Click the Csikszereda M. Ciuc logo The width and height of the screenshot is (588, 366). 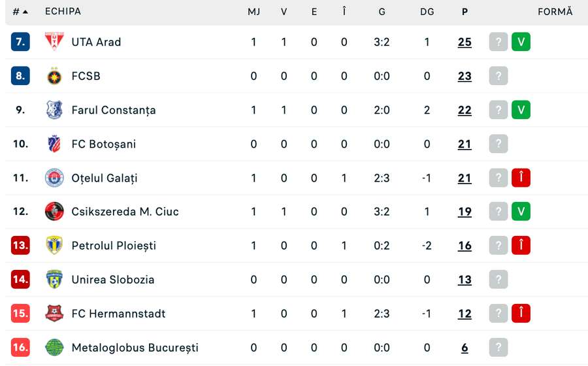click(x=54, y=212)
